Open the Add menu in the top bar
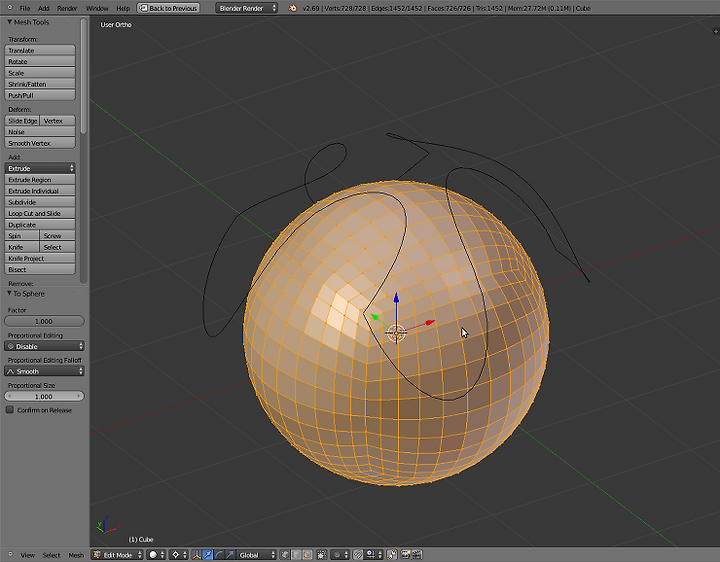 click(44, 8)
